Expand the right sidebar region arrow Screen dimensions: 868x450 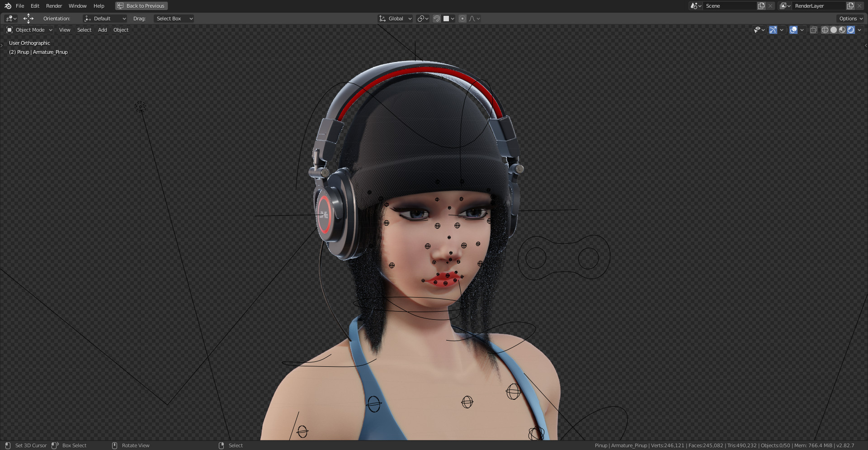pos(866,45)
